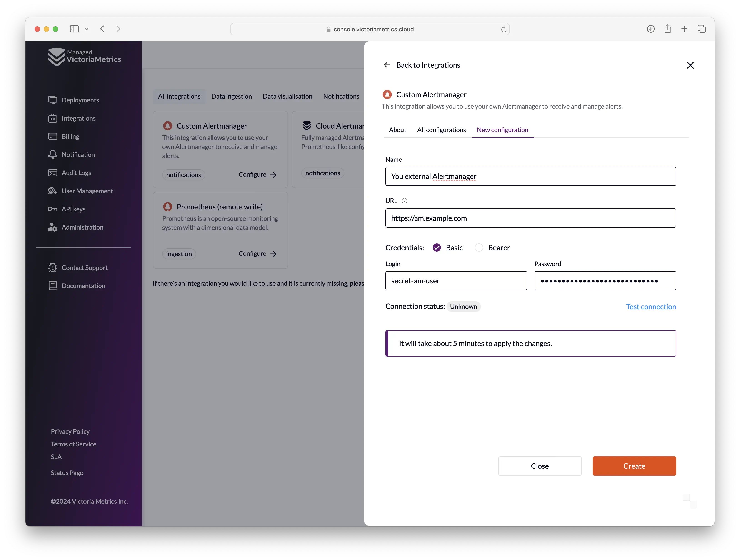Screen dimensions: 740x560
Task: Click the Audit Logs sidebar icon
Action: tap(52, 172)
